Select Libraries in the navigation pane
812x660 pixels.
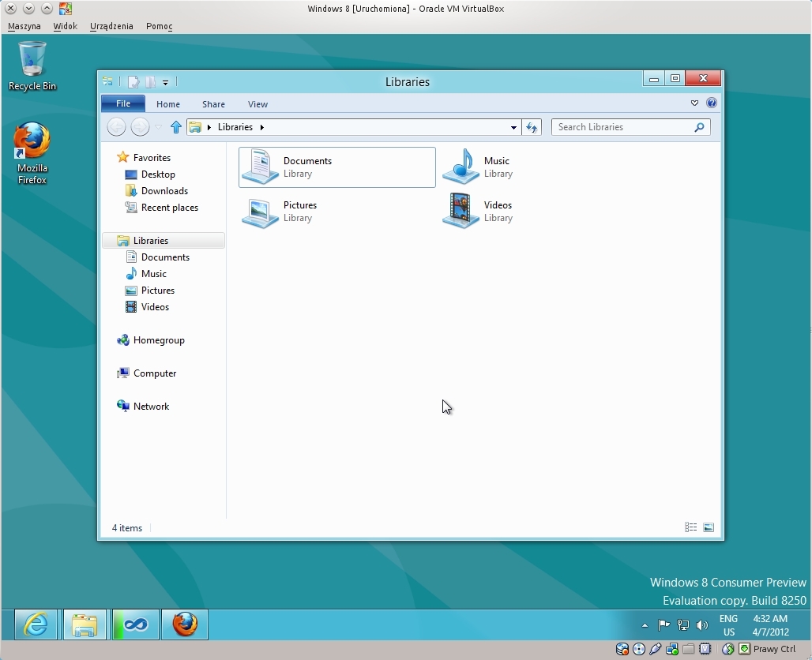click(x=164, y=241)
